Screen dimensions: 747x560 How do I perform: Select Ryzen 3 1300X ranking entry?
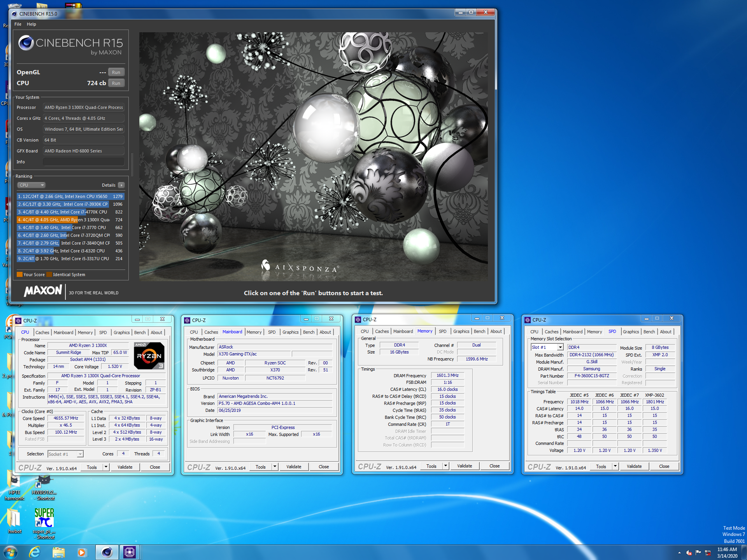click(x=70, y=220)
